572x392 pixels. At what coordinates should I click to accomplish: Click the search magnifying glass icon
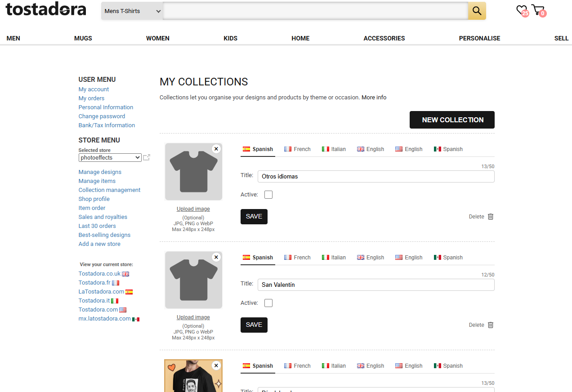(477, 11)
